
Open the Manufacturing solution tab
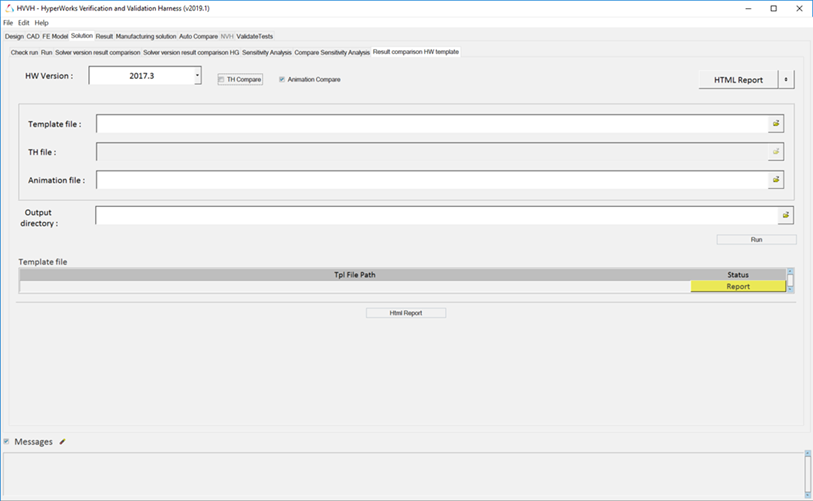146,36
